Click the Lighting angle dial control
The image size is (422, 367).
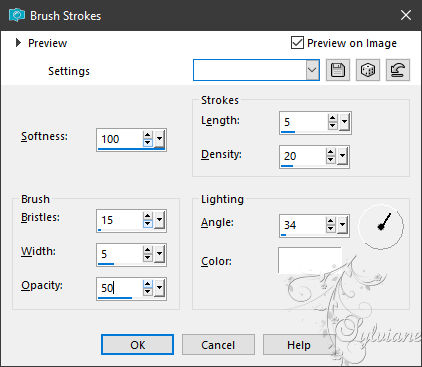[x=381, y=226]
